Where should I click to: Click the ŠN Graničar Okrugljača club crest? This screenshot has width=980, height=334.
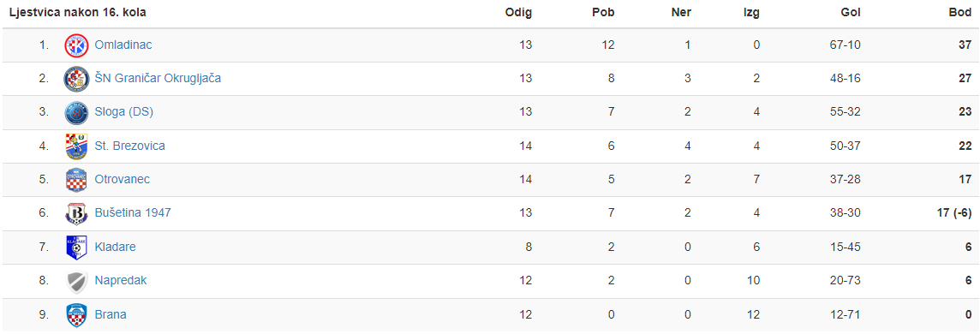point(76,79)
